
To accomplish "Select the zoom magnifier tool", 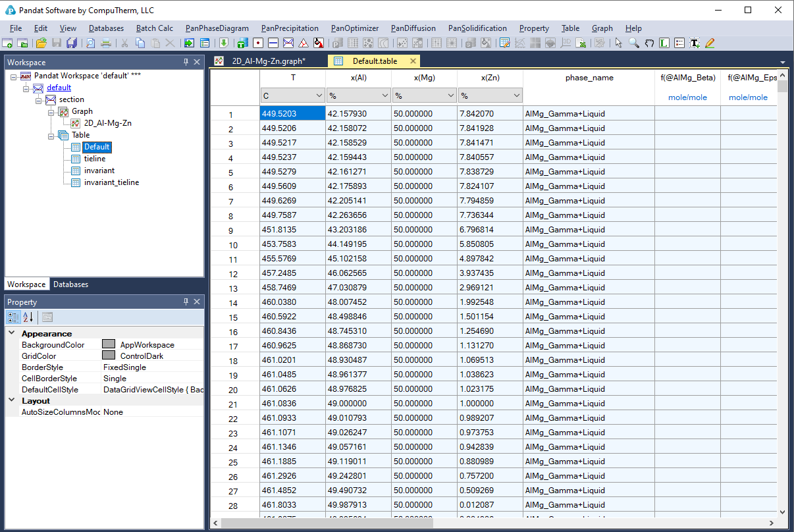I will (633, 43).
